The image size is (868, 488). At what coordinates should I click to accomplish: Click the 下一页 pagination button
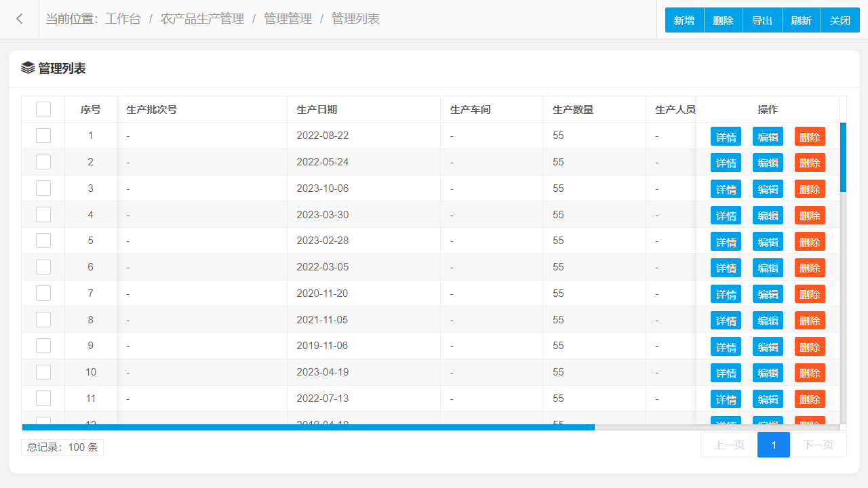pyautogui.click(x=818, y=445)
